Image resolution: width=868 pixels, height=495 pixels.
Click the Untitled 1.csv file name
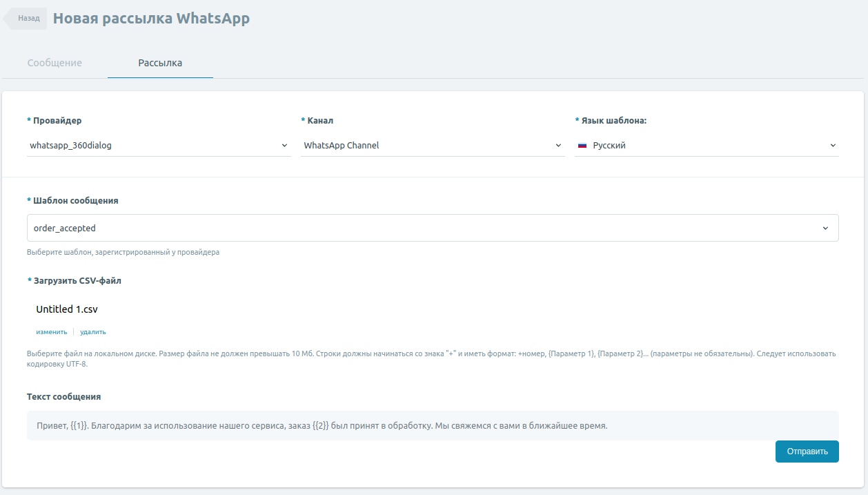coord(62,309)
